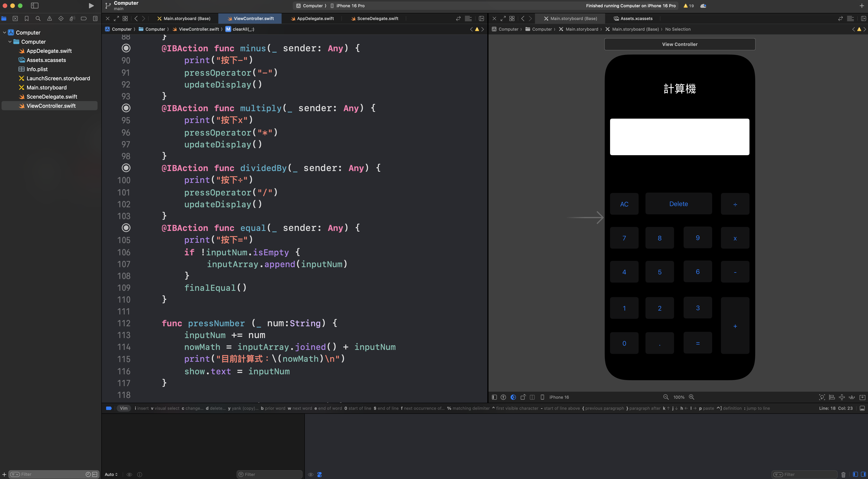Clear the console with the trash icon

(x=843, y=474)
